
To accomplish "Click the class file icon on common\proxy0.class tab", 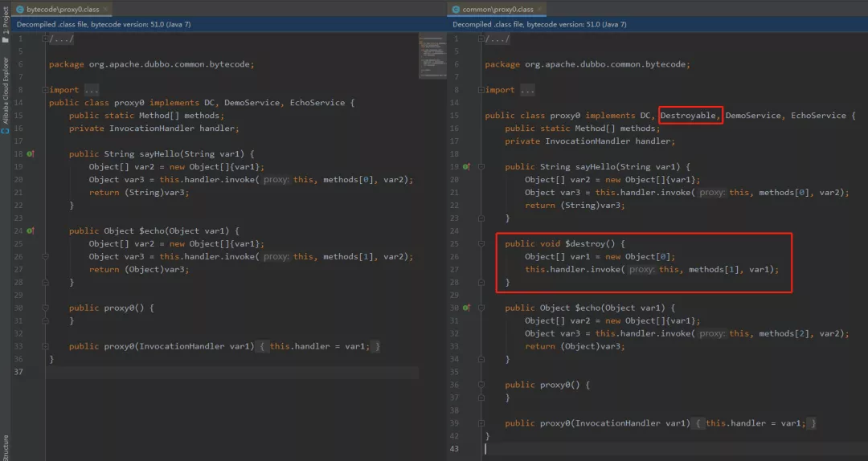I will point(456,10).
